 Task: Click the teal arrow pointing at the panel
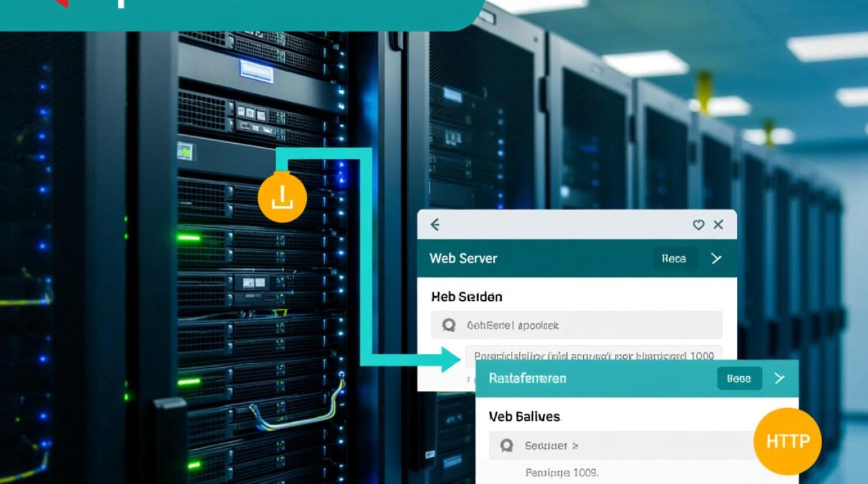click(x=450, y=359)
